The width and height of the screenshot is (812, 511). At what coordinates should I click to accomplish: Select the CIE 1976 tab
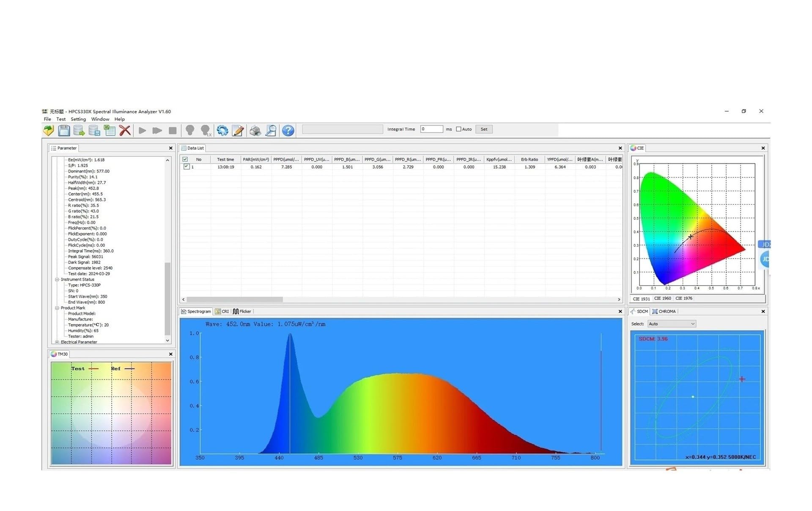[684, 298]
